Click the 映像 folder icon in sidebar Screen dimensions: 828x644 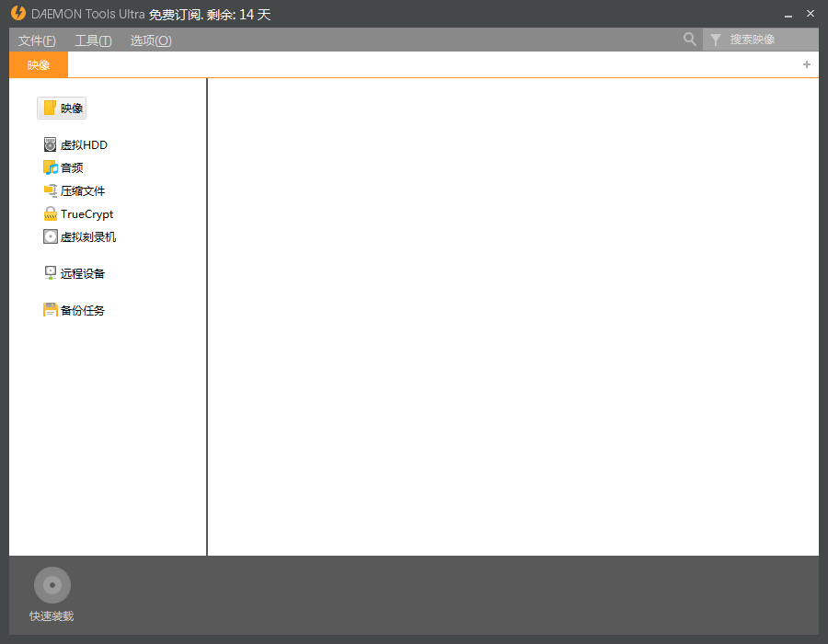point(50,108)
